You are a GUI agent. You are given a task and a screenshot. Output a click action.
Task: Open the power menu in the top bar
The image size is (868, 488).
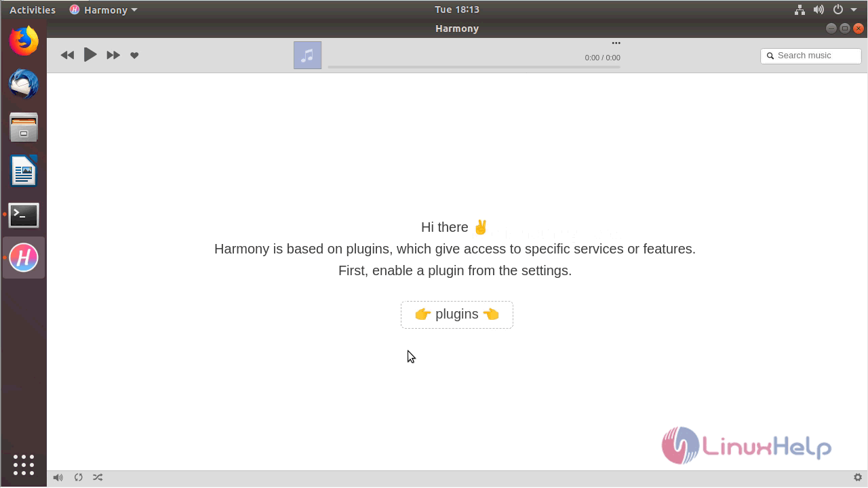coord(845,10)
